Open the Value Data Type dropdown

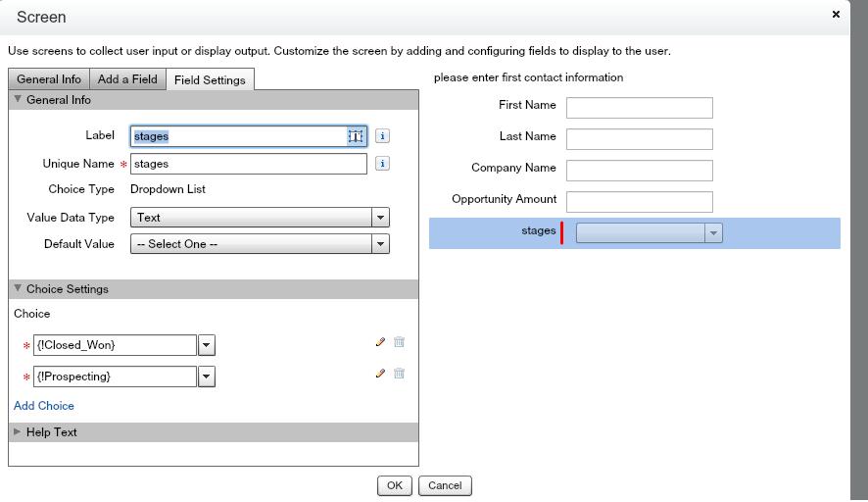(380, 218)
